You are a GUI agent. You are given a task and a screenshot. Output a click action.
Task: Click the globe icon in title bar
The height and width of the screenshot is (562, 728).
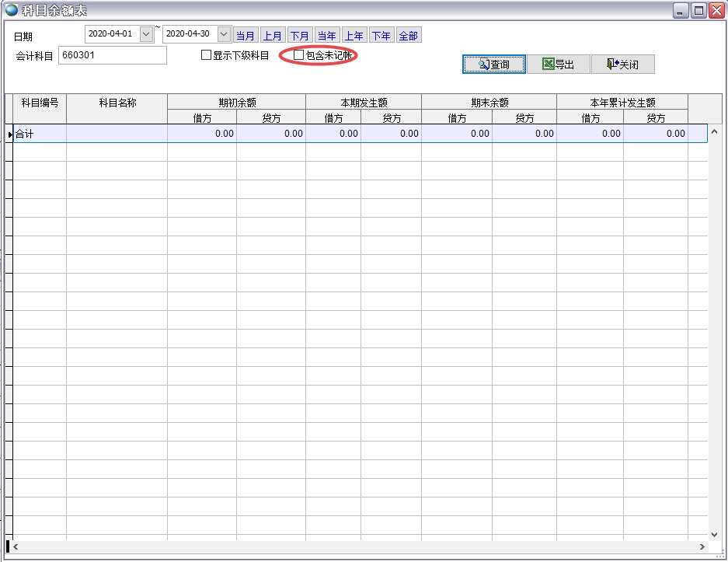click(x=12, y=10)
